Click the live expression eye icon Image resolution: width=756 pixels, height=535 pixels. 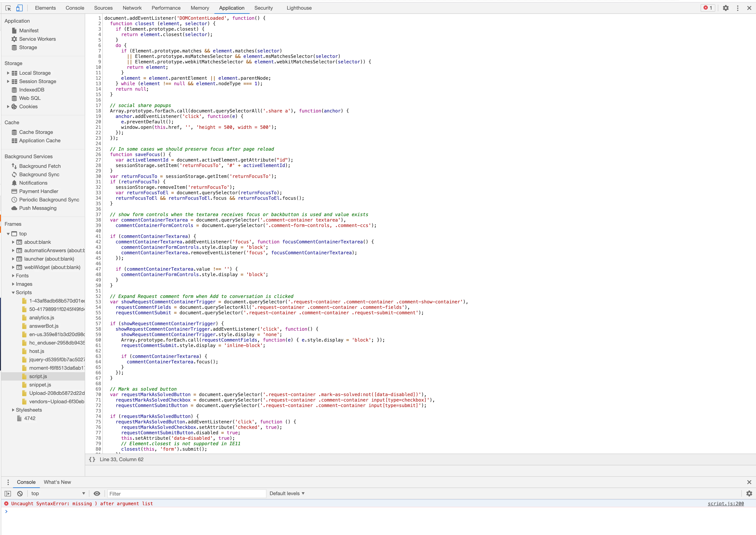(x=97, y=493)
